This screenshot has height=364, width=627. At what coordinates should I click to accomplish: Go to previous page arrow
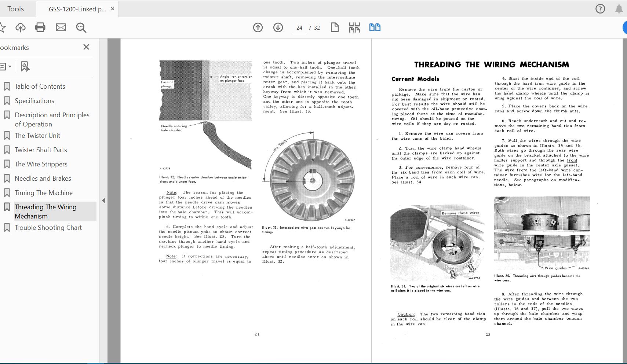(258, 27)
